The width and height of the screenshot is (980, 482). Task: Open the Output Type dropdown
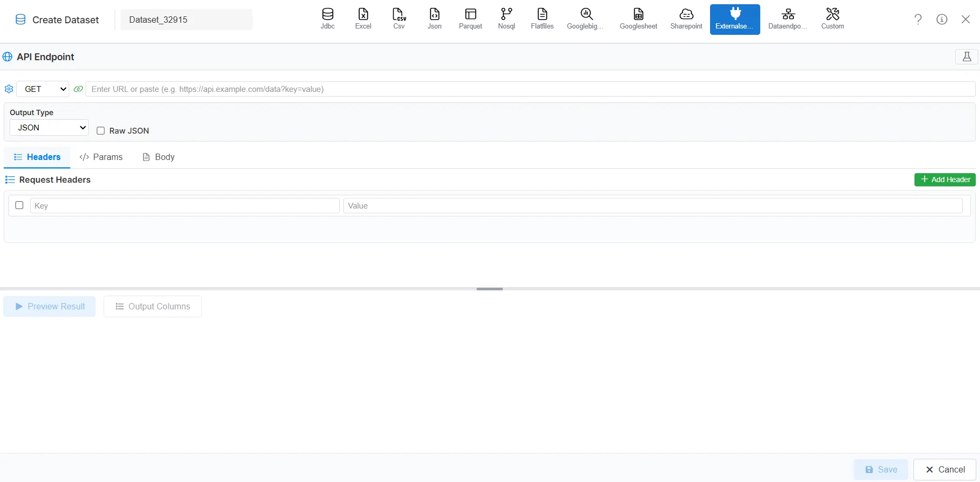(x=48, y=127)
